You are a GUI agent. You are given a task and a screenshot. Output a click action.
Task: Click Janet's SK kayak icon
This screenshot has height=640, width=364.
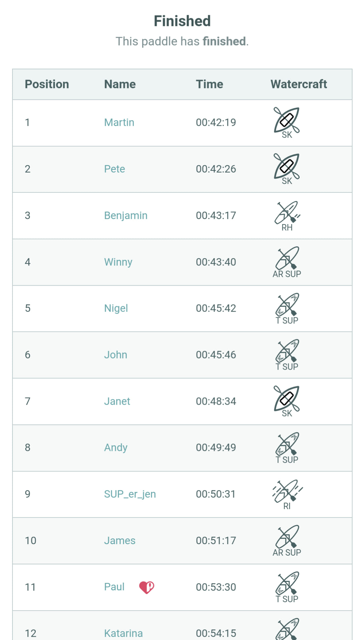coord(287,401)
